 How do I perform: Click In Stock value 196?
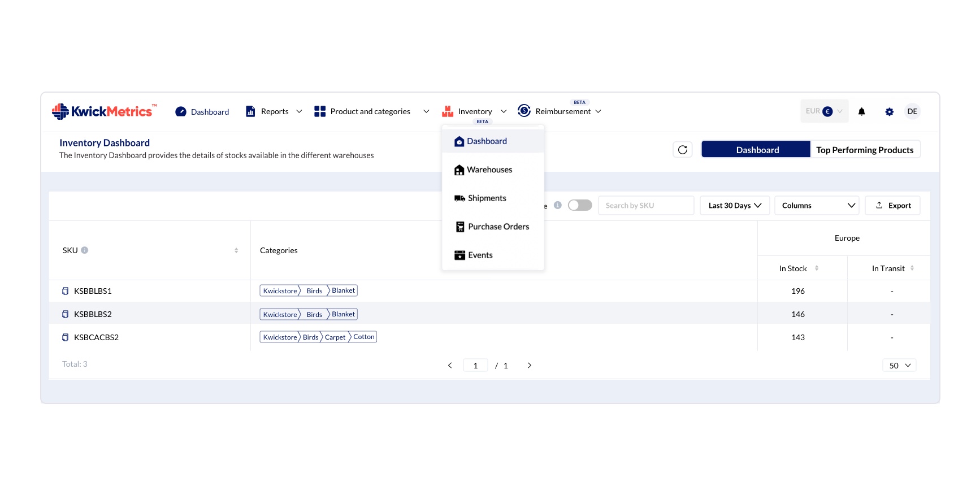pyautogui.click(x=798, y=291)
